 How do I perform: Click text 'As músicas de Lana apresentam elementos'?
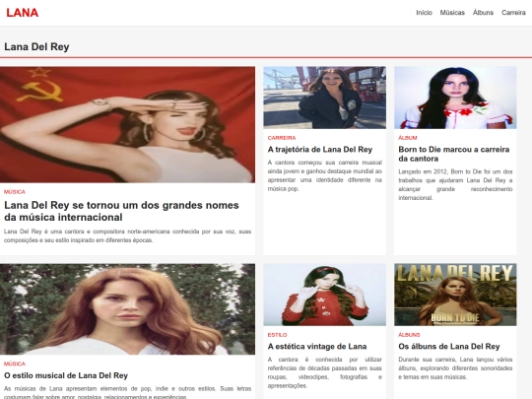point(127,392)
